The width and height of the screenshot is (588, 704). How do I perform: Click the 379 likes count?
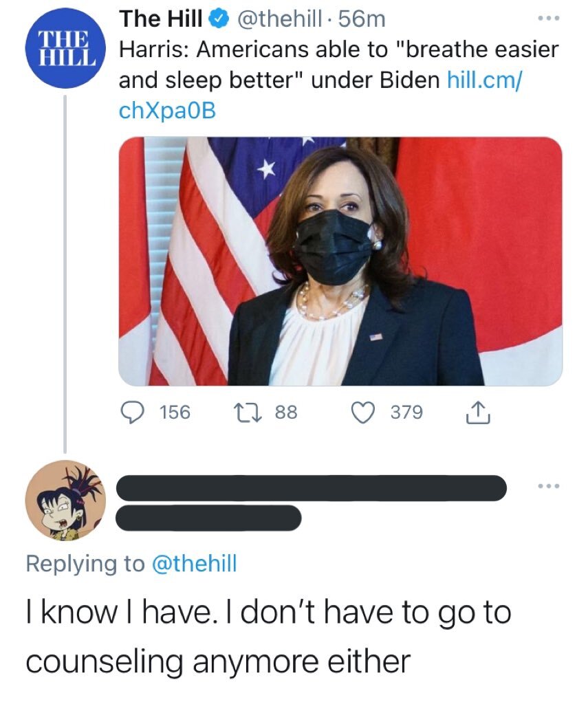point(407,412)
